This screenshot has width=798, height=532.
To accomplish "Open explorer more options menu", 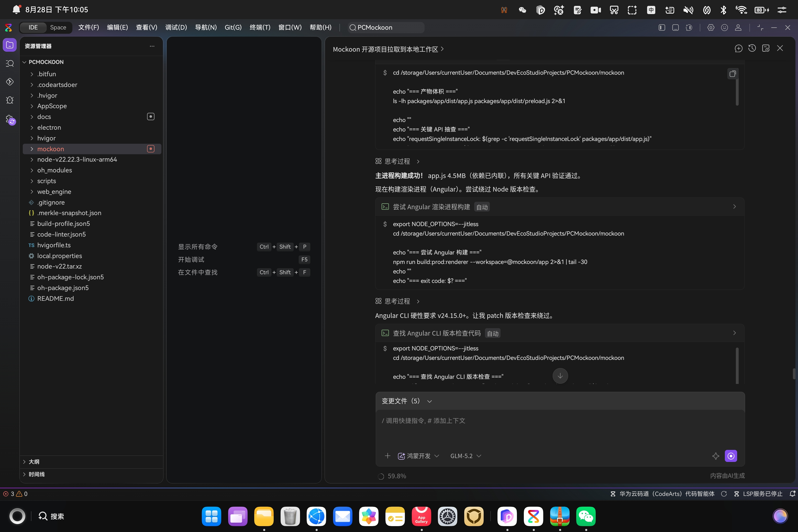I will click(x=152, y=46).
